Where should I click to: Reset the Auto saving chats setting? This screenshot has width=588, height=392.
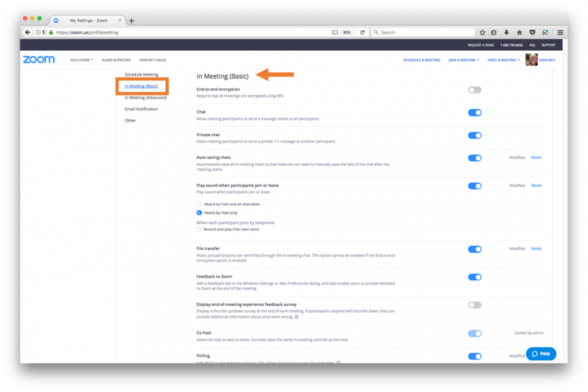coord(537,157)
